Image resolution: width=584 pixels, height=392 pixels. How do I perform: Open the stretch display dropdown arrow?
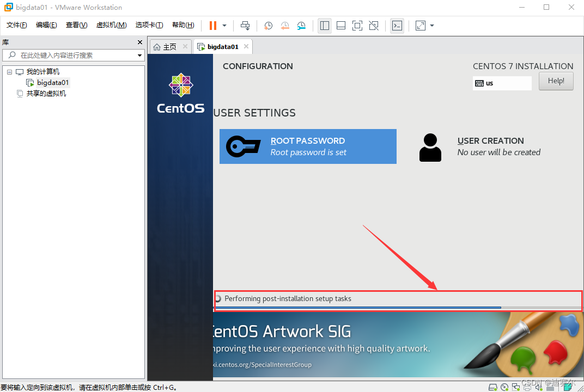tap(432, 25)
